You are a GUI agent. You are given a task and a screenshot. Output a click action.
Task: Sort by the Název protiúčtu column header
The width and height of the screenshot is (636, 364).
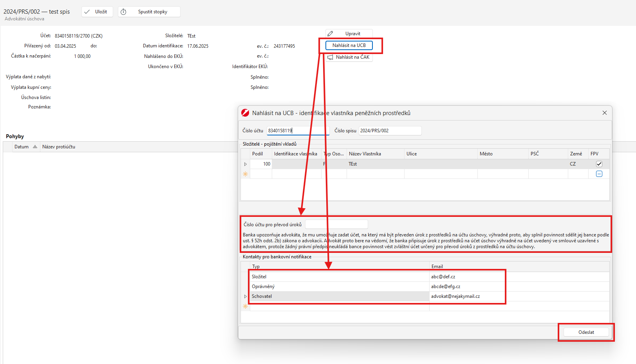pos(59,147)
